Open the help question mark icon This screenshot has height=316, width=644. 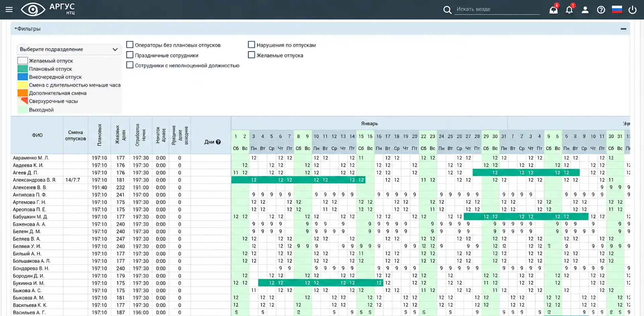tap(601, 10)
